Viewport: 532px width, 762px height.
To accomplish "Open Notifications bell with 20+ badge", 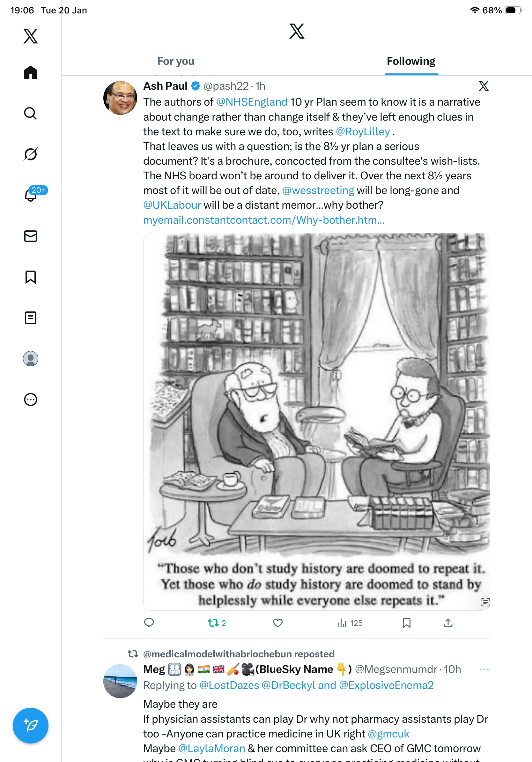I will pos(31,194).
